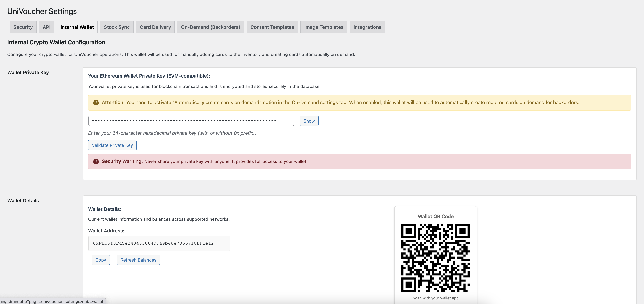
Task: Click the Security Warning red exclamation icon
Action: (96, 161)
